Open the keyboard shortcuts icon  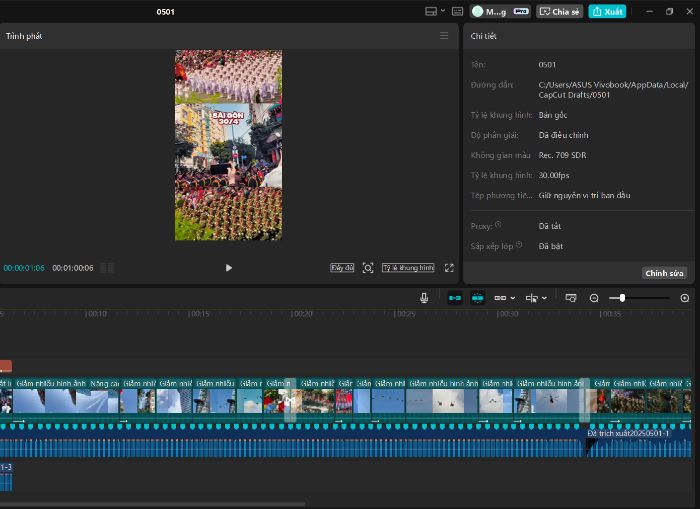coord(458,12)
